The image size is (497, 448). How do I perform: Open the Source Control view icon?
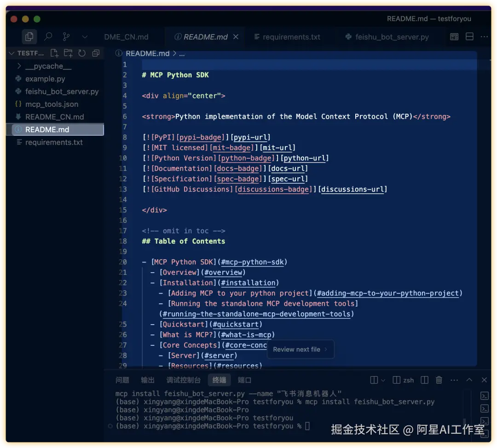coord(66,37)
